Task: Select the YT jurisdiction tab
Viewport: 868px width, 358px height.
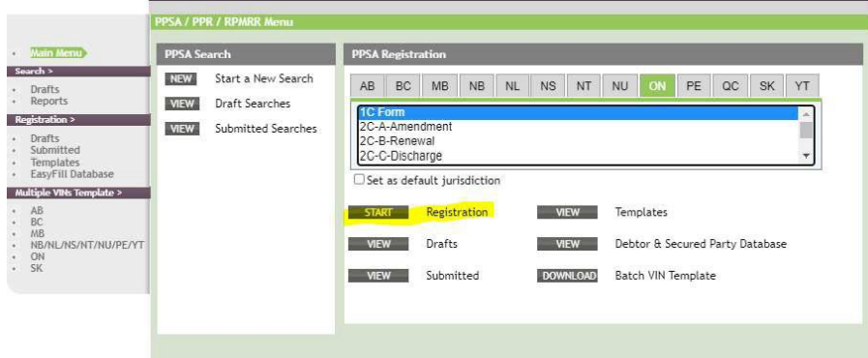Action: [802, 86]
